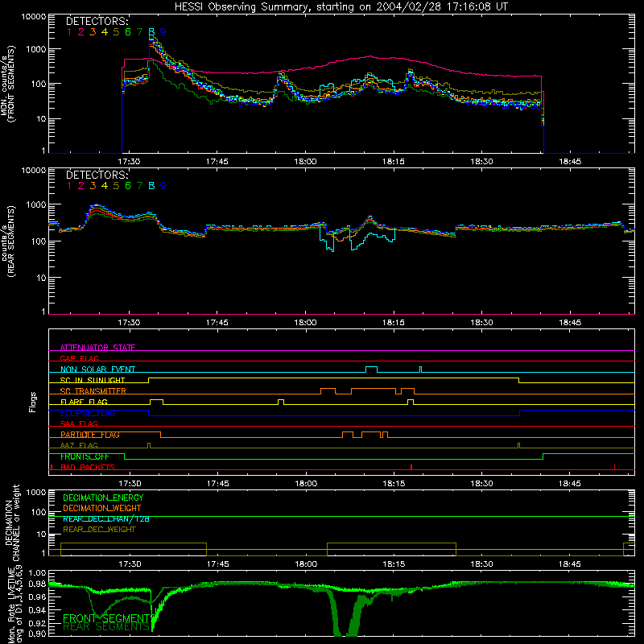Click the GAP_FLAG label
The width and height of the screenshot is (644, 644).
tap(79, 358)
